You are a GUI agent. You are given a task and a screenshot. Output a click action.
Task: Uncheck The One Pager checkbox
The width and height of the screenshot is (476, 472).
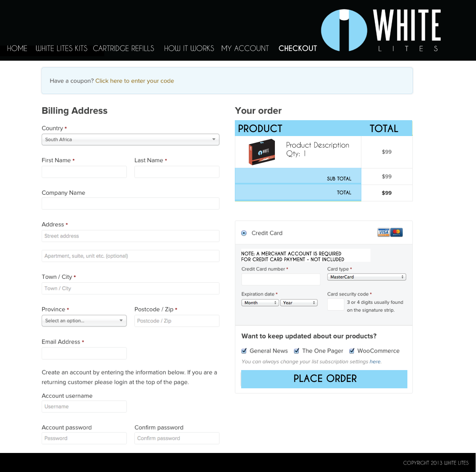(296, 351)
